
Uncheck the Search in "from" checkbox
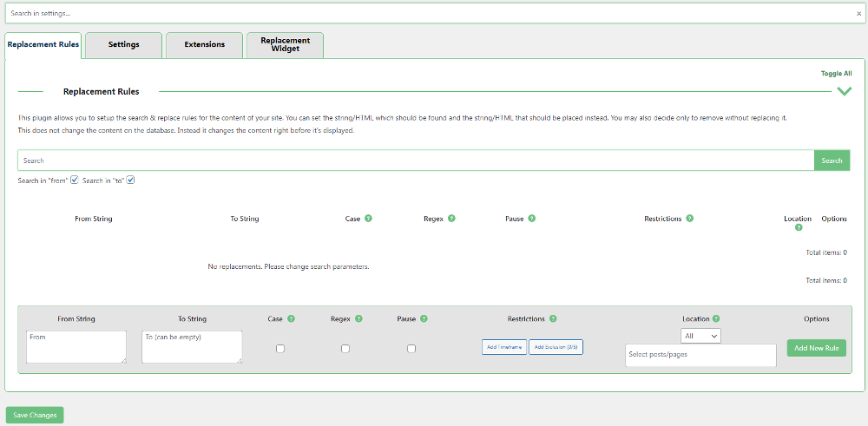pyautogui.click(x=75, y=180)
